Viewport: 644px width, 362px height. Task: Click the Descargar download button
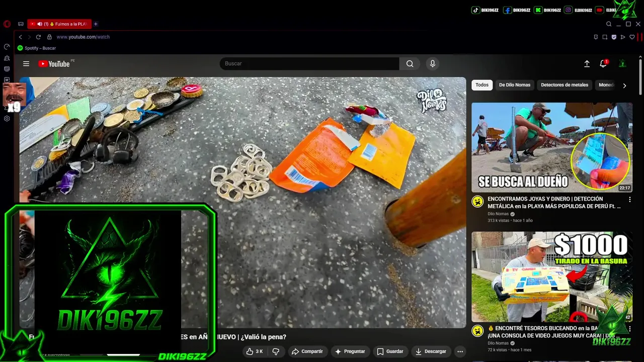point(431,351)
